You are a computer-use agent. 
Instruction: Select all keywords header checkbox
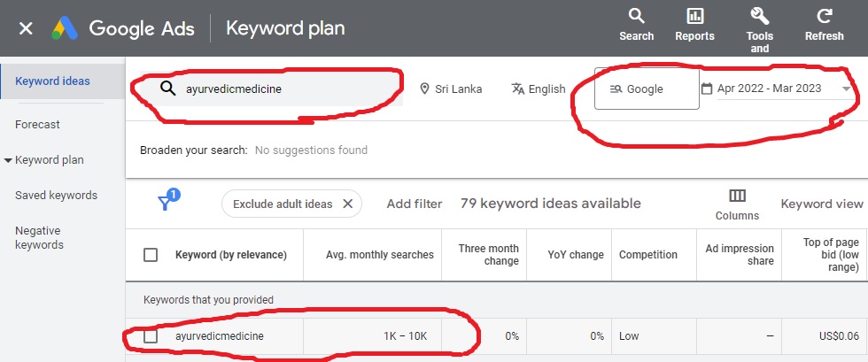[x=151, y=255]
